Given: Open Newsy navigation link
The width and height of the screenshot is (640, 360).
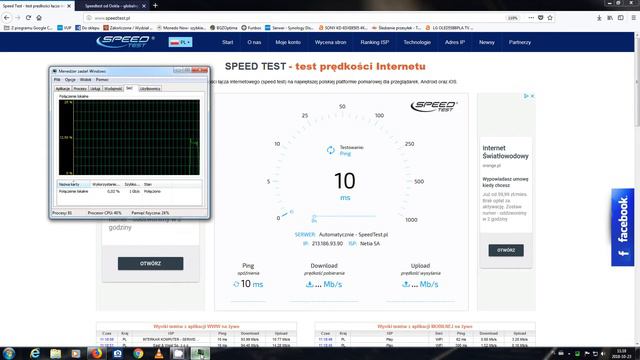Looking at the screenshot, I should (x=487, y=42).
